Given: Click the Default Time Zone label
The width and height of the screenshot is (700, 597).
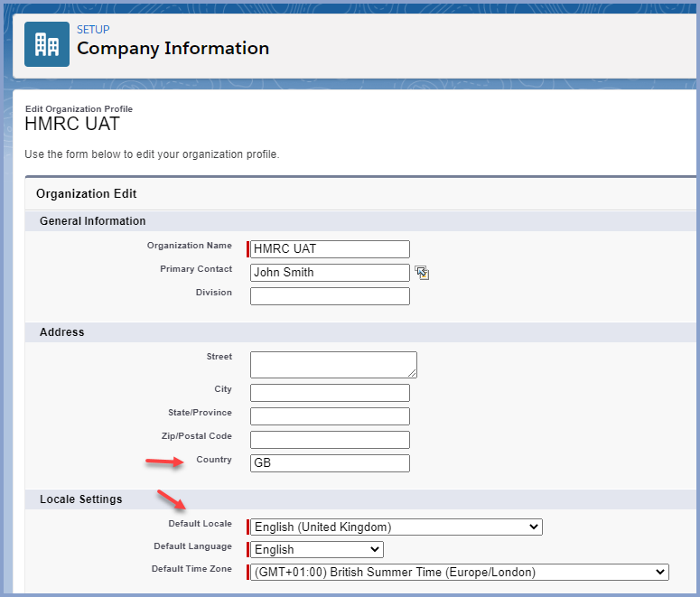Looking at the screenshot, I should point(191,568).
